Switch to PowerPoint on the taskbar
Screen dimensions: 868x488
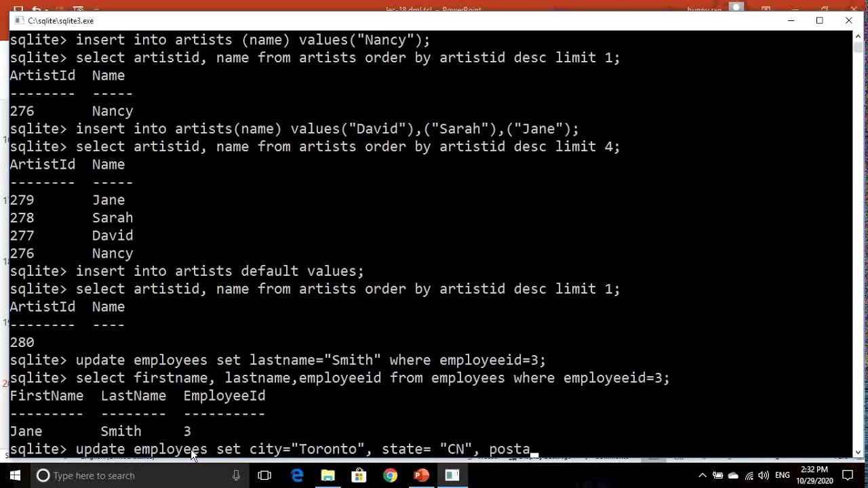pos(421,476)
